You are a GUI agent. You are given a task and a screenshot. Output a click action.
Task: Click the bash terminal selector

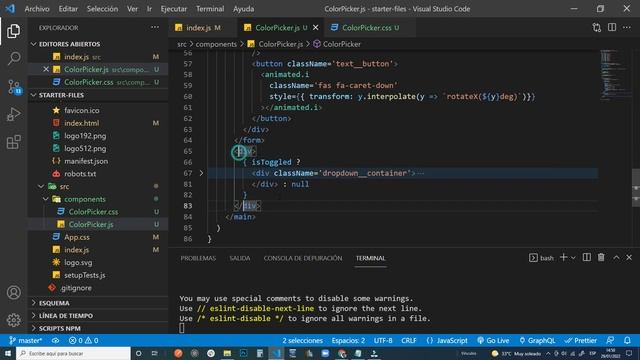[x=541, y=258]
